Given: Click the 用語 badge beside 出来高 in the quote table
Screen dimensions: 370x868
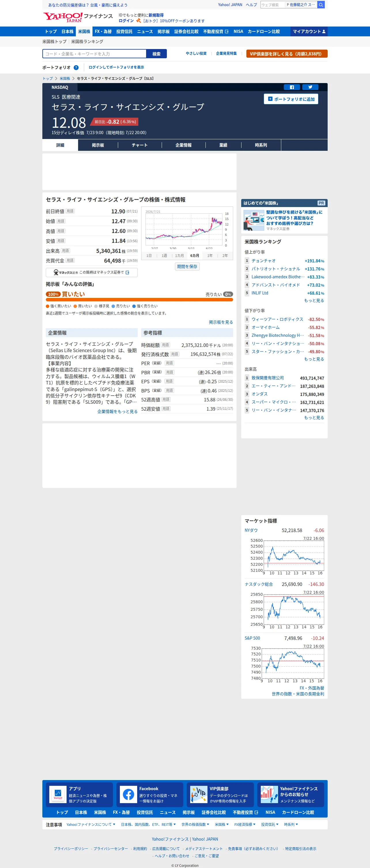Looking at the screenshot, I should click(x=66, y=251).
